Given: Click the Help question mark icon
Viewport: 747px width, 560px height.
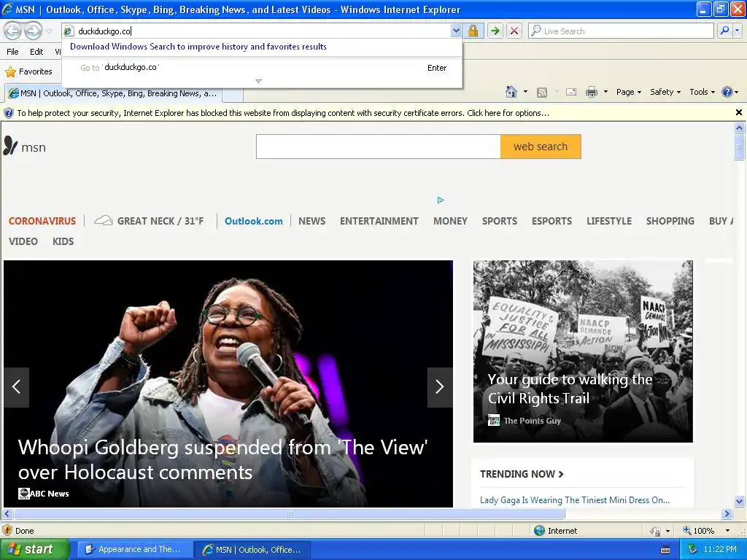Looking at the screenshot, I should pos(727,92).
